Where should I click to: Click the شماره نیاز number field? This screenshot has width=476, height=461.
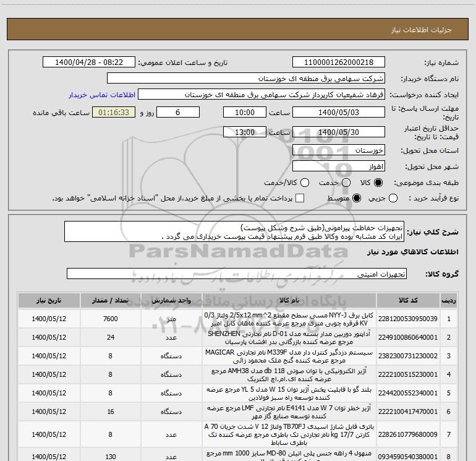tap(339, 62)
